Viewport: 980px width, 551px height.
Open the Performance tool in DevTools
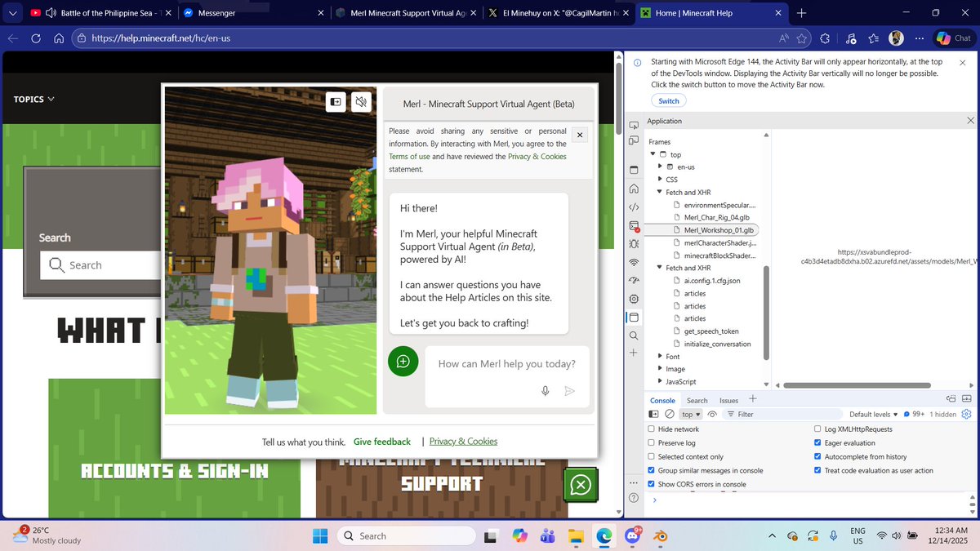coord(634,281)
